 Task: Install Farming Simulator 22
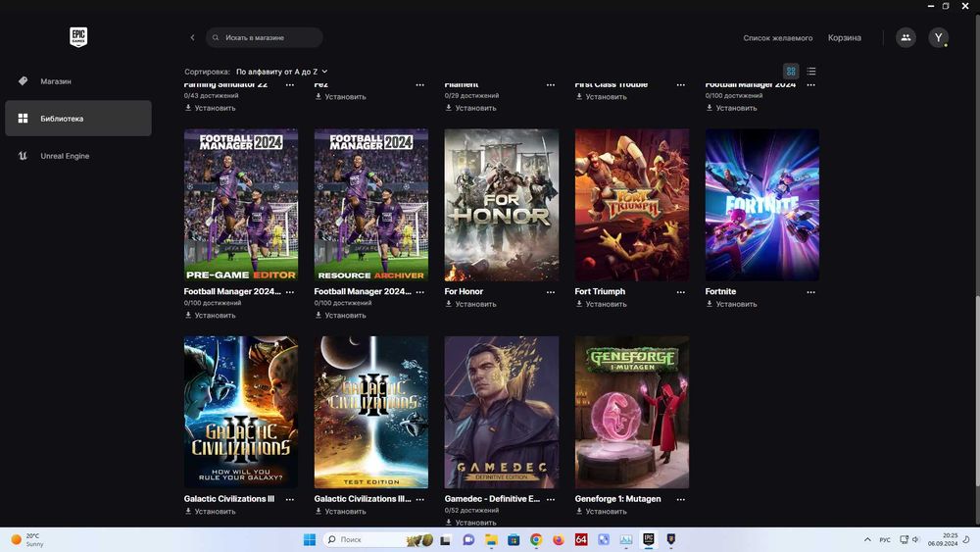[210, 108]
